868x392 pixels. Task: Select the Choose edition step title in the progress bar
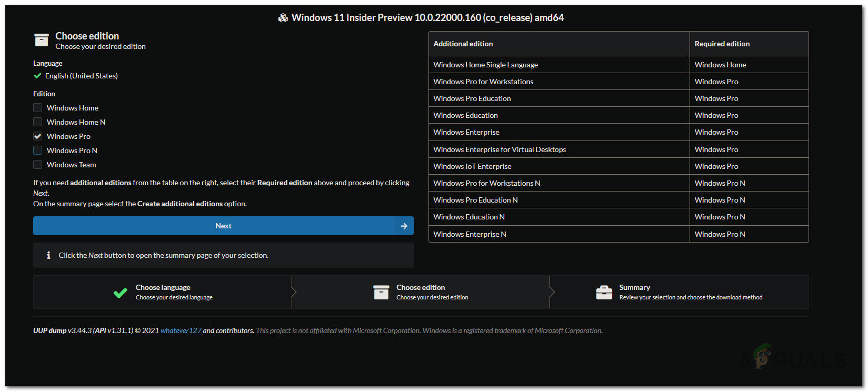coord(421,287)
